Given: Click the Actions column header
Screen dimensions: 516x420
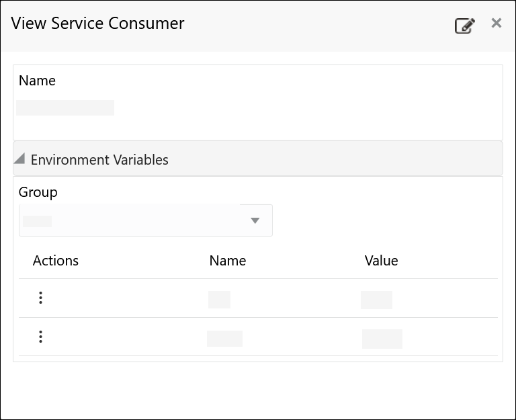Looking at the screenshot, I should click(56, 261).
